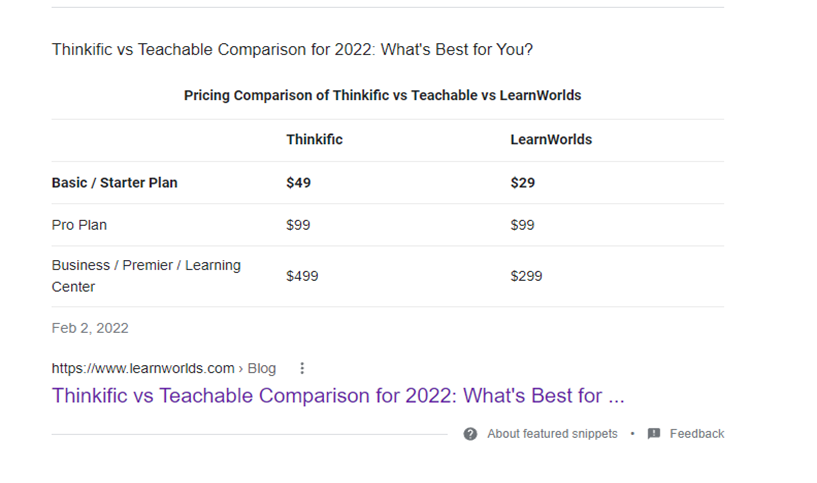Click the $49 Thinkific starter price
This screenshot has height=483, width=817.
(x=299, y=183)
